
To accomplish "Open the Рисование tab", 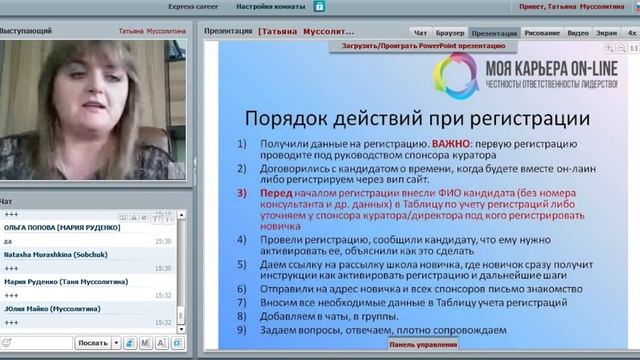I will tap(542, 33).
